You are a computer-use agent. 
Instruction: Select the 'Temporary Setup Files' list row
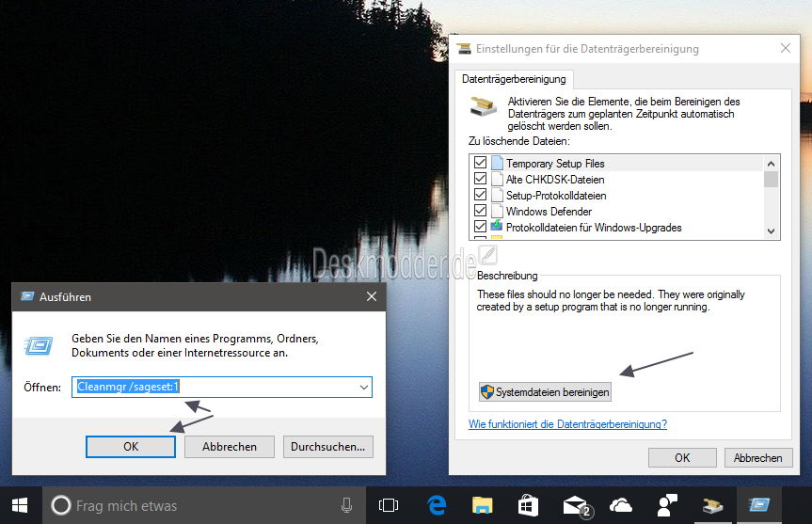(616, 163)
